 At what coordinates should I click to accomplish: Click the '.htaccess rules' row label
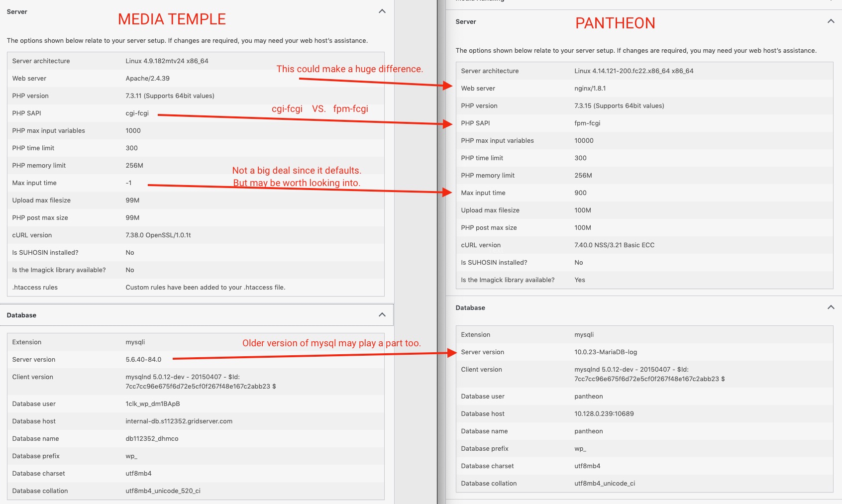coord(35,288)
